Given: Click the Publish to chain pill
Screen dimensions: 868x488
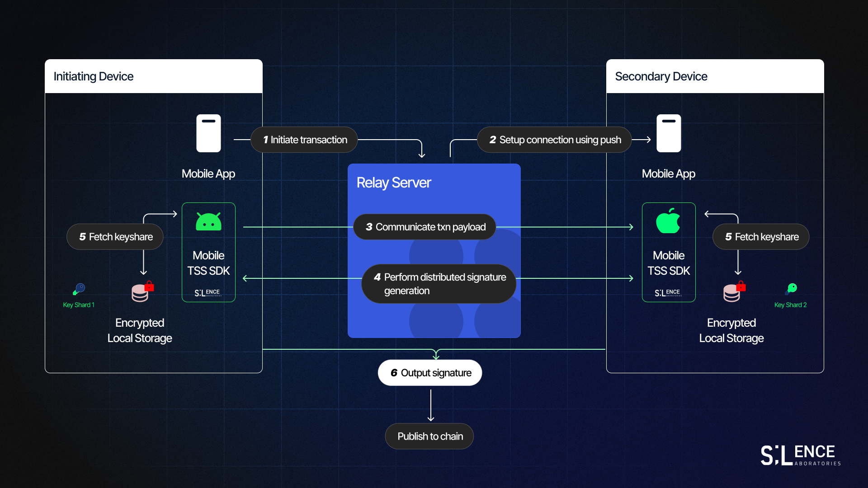Looking at the screenshot, I should pyautogui.click(x=429, y=436).
